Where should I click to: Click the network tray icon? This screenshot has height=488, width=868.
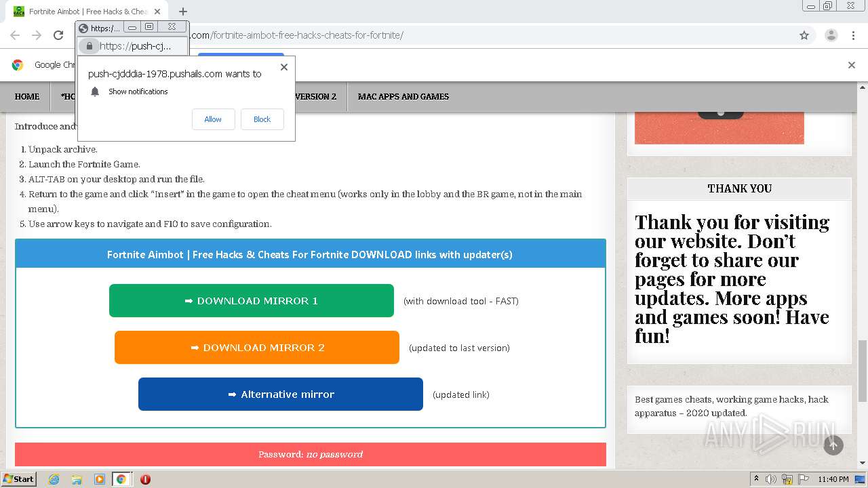coord(787,479)
